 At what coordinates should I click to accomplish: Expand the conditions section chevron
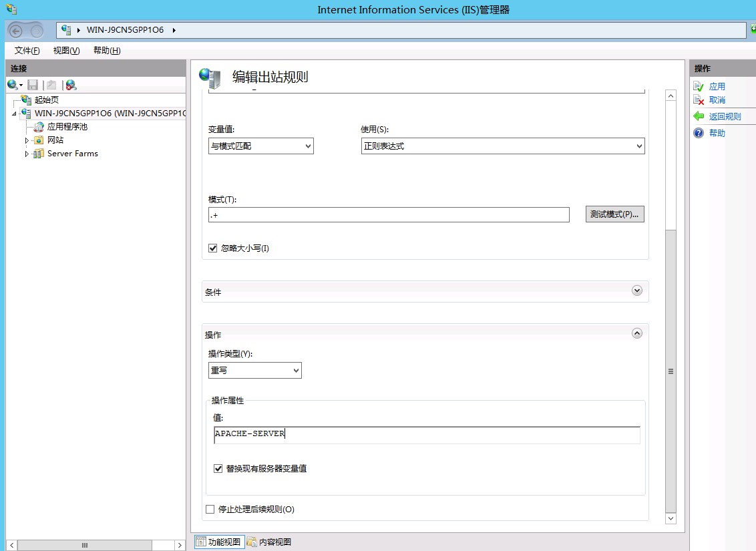coord(636,291)
